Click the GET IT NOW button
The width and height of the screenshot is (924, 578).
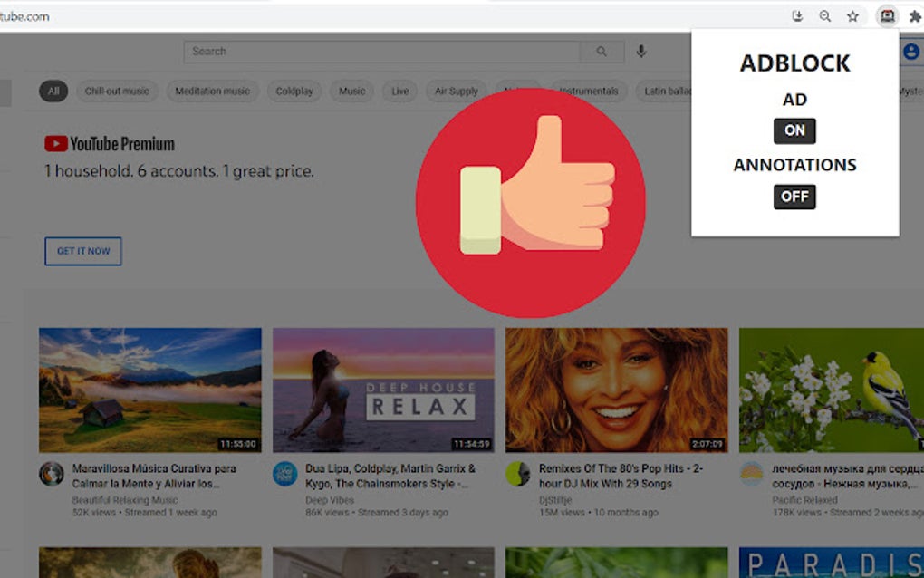(82, 251)
